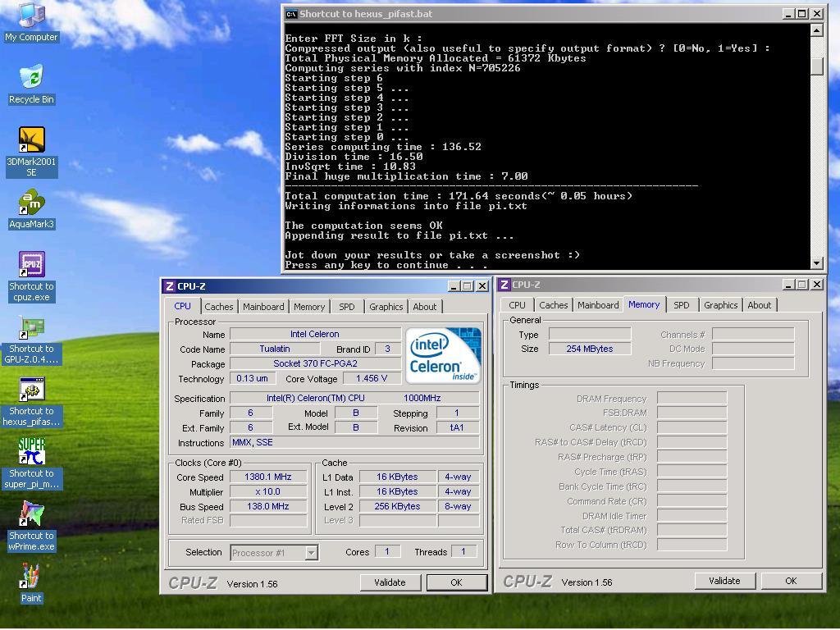The width and height of the screenshot is (840, 630).
Task: Select the Paint desktop icon
Action: pos(31,583)
